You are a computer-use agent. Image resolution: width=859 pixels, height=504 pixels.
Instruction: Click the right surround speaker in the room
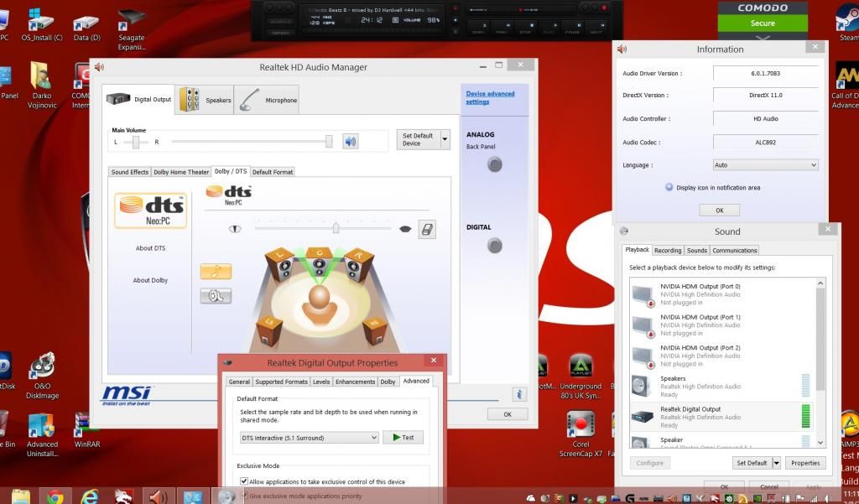click(375, 331)
